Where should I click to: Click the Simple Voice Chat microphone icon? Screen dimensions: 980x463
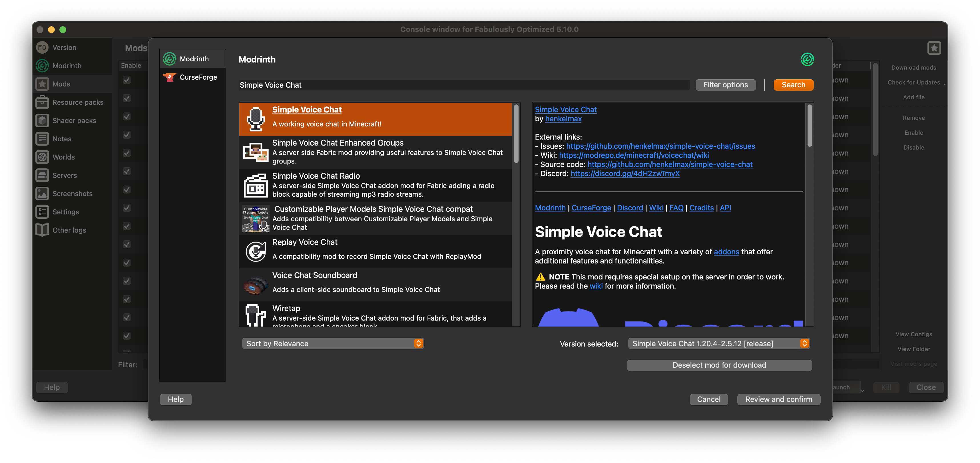click(256, 119)
